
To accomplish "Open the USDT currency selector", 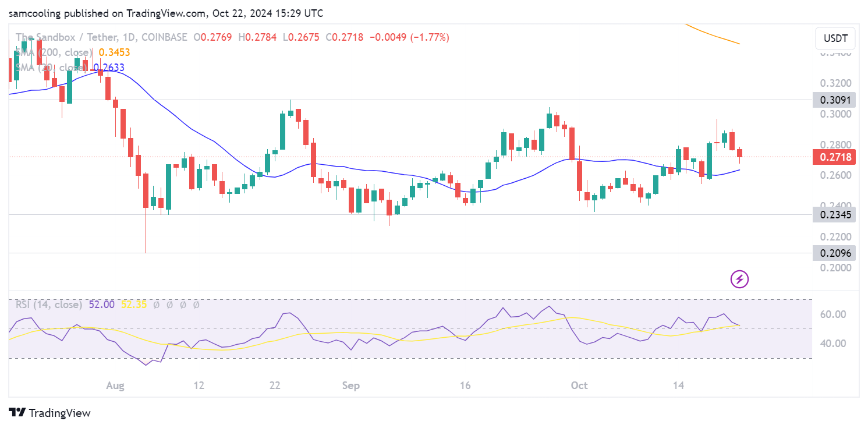I will (835, 39).
